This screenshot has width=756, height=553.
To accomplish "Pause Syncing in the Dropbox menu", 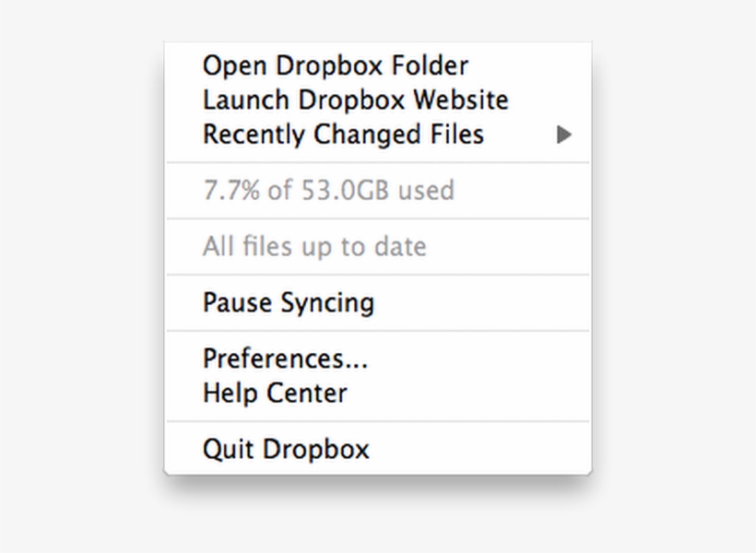I will 289,302.
